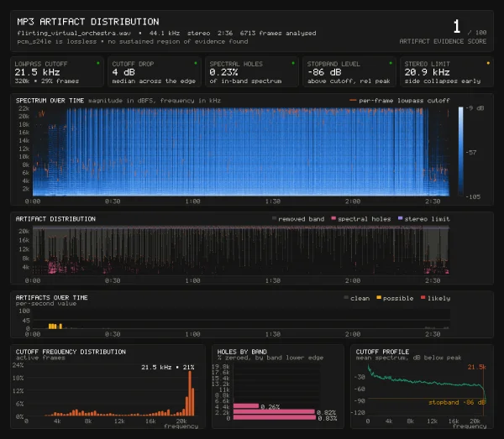The width and height of the screenshot is (504, 439).
Task: Click the yellow possible legend swatch
Action: coord(379,298)
